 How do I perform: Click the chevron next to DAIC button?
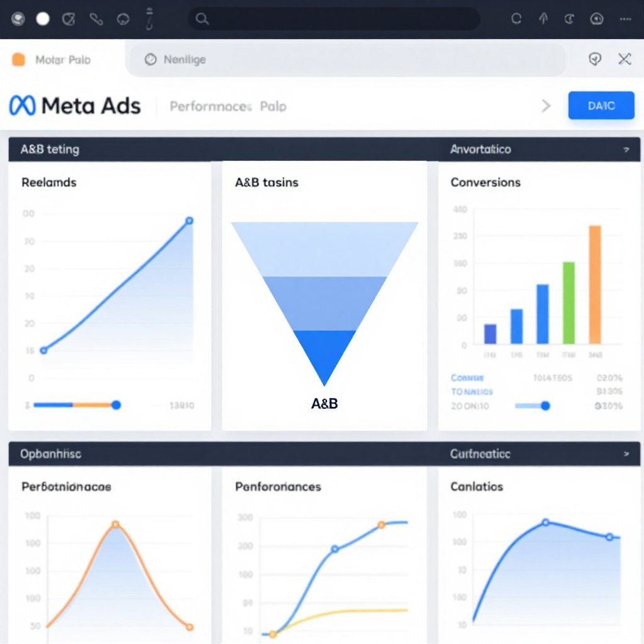(546, 106)
